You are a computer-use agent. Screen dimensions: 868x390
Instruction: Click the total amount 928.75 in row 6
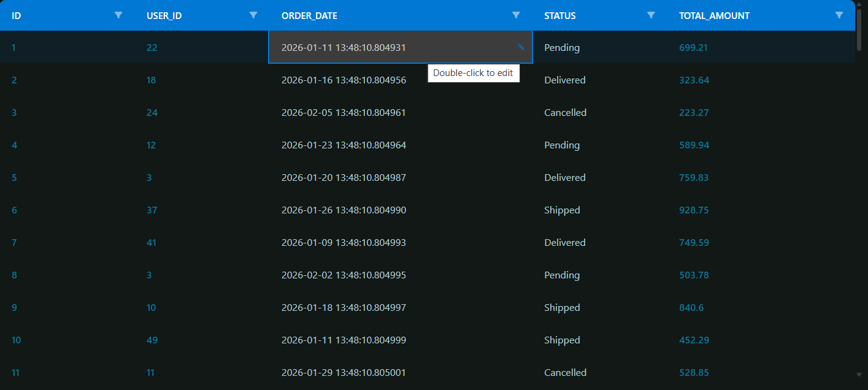[x=694, y=210]
